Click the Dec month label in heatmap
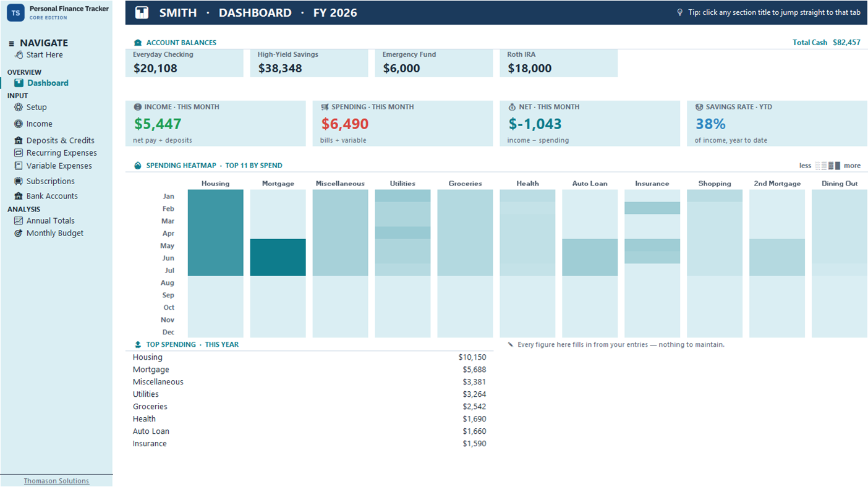Screen dimensions: 868x487 (x=168, y=332)
